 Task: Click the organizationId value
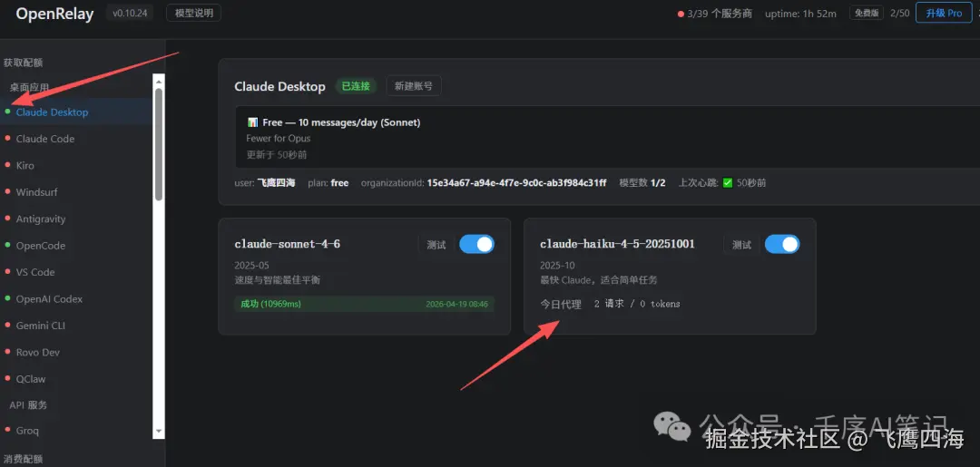tap(517, 183)
